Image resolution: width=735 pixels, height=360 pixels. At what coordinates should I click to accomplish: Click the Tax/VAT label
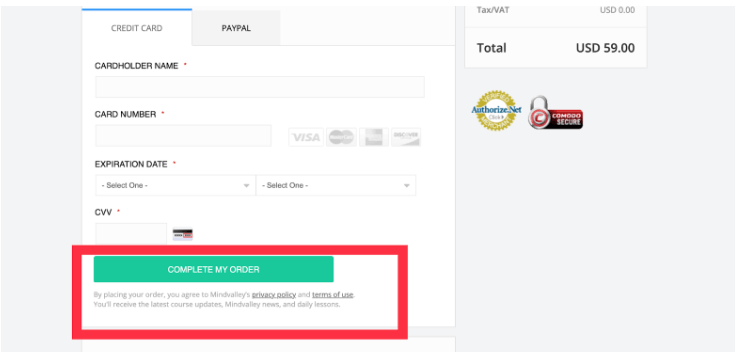[x=493, y=10]
